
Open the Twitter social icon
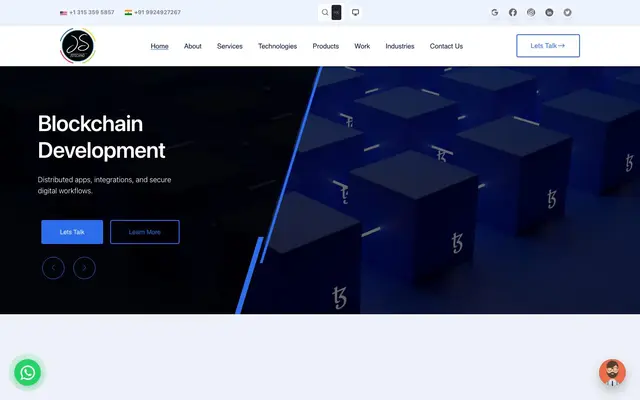pos(568,13)
